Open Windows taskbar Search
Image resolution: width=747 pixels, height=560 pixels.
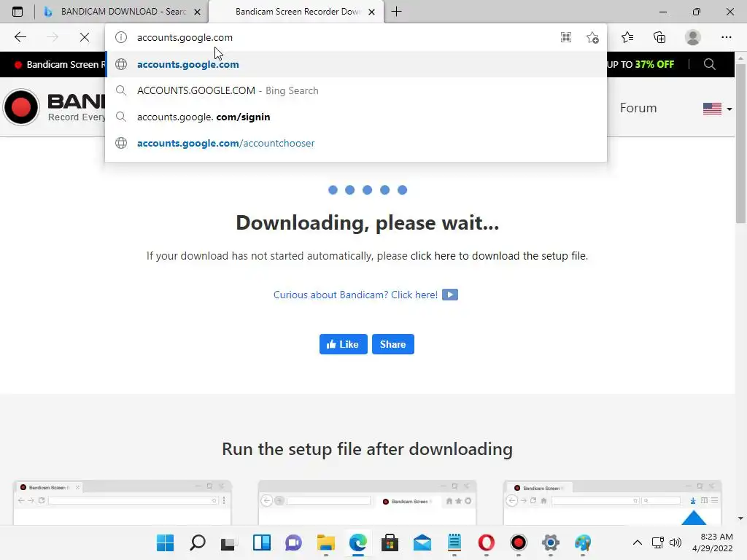197,542
